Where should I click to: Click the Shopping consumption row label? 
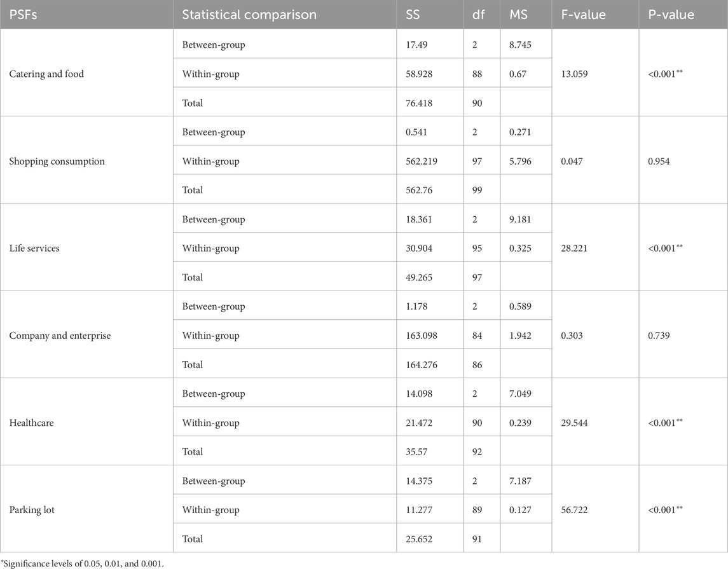[x=57, y=161]
